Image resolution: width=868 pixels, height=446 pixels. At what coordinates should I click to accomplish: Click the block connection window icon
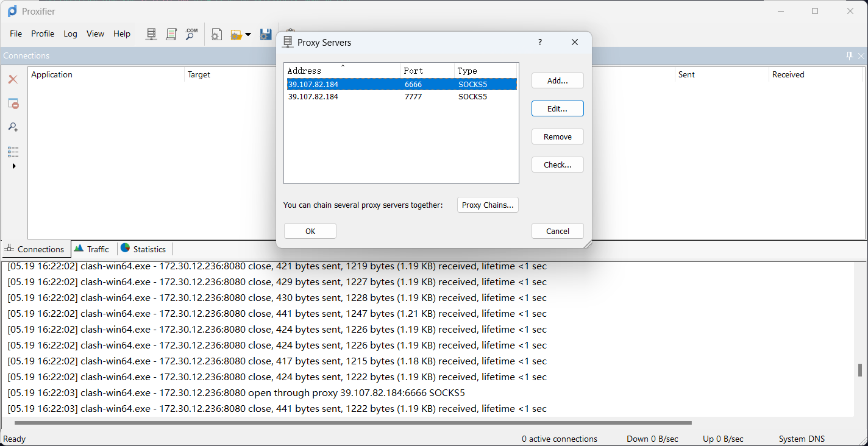point(13,104)
